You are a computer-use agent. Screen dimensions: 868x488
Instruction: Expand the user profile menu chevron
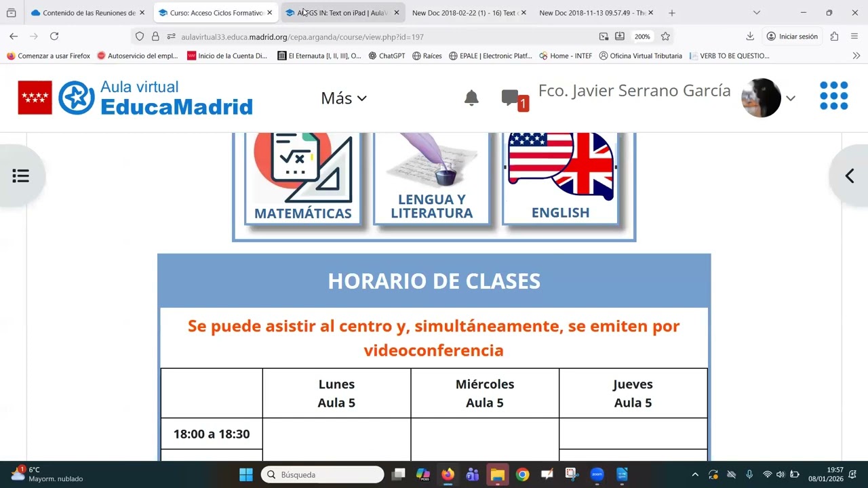(x=790, y=98)
